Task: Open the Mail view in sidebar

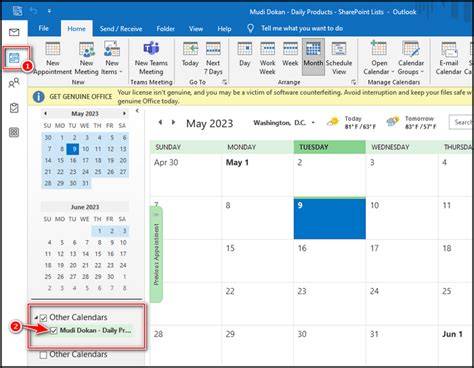Action: point(14,32)
